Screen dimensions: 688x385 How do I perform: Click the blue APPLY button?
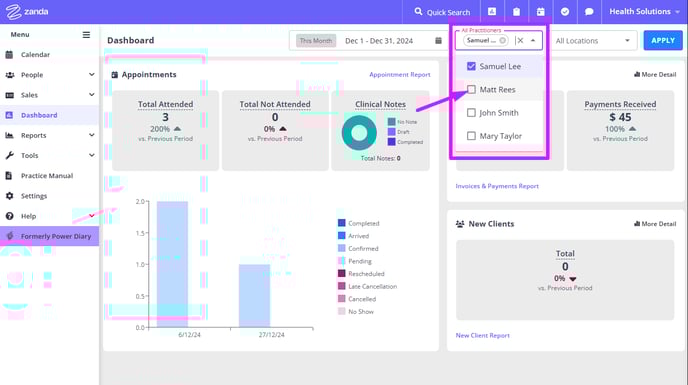point(663,40)
